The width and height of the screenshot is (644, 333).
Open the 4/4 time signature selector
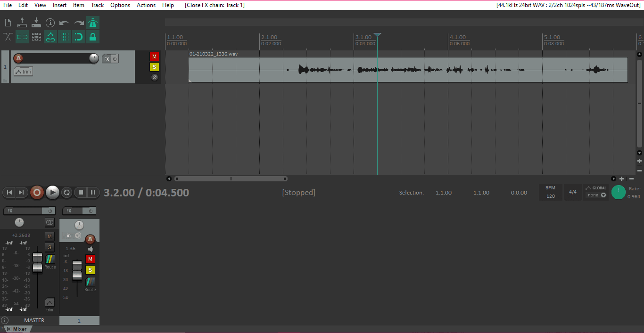[x=572, y=192]
